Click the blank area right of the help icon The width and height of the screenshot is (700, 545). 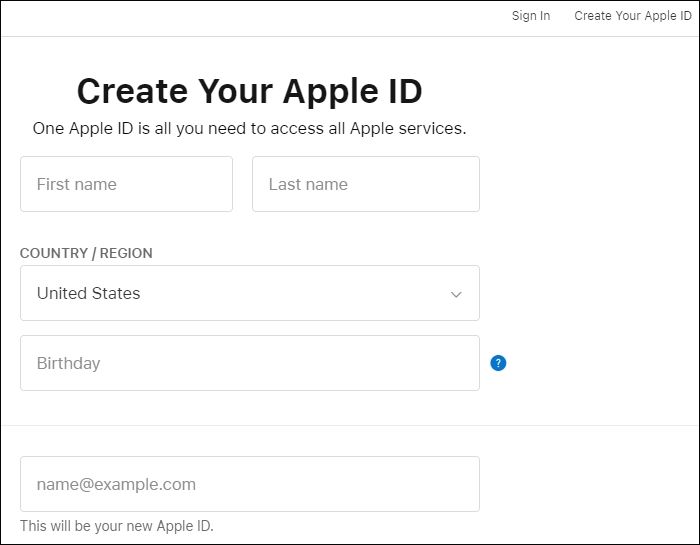[600, 363]
